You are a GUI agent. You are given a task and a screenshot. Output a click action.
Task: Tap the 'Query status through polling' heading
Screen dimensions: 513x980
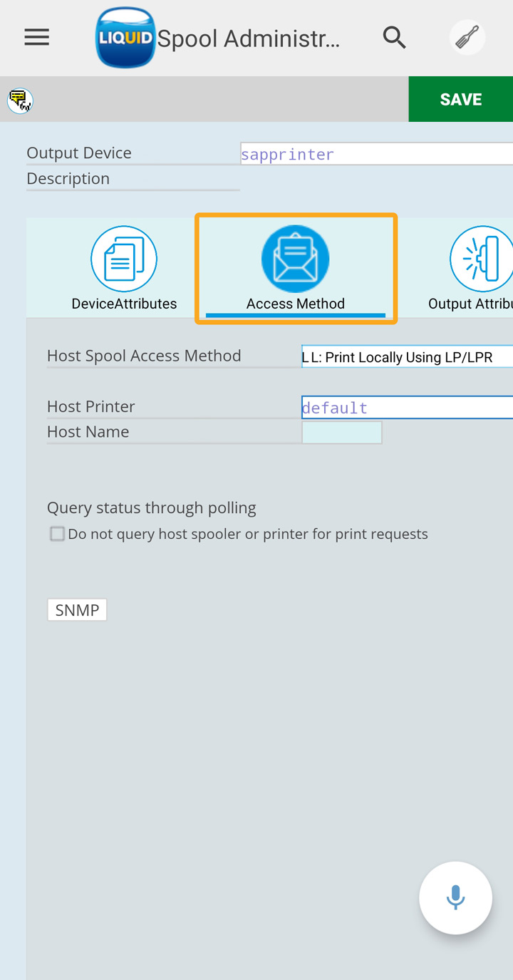click(152, 508)
